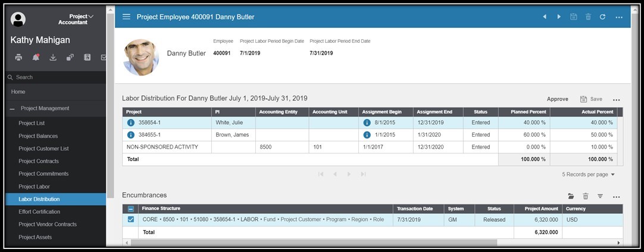Click the 7/31/2019 transaction date cell
Screen dimensions: 644x252
tap(418, 219)
